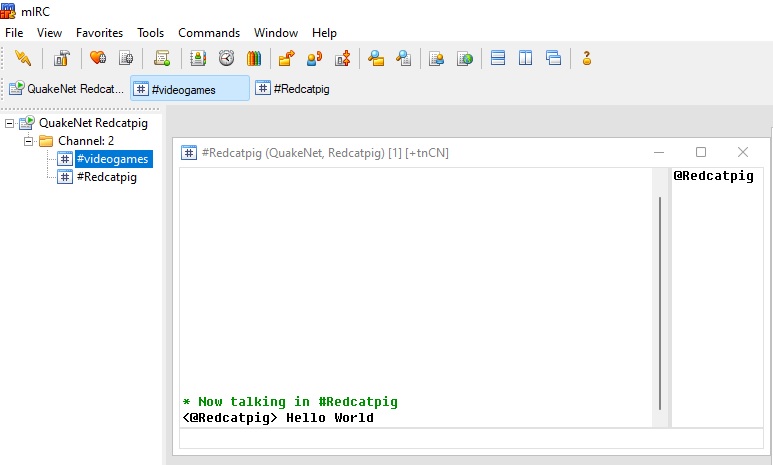773x465 pixels.
Task: Open the Commands menu
Action: (x=209, y=33)
